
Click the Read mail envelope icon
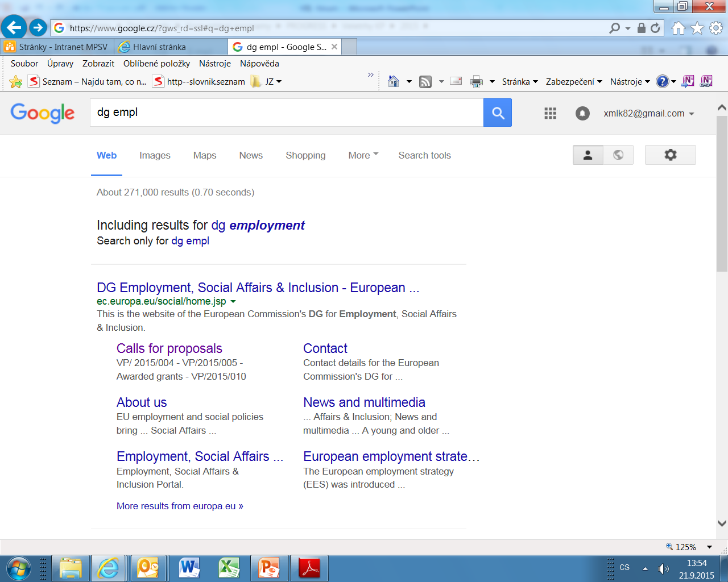pyautogui.click(x=456, y=81)
